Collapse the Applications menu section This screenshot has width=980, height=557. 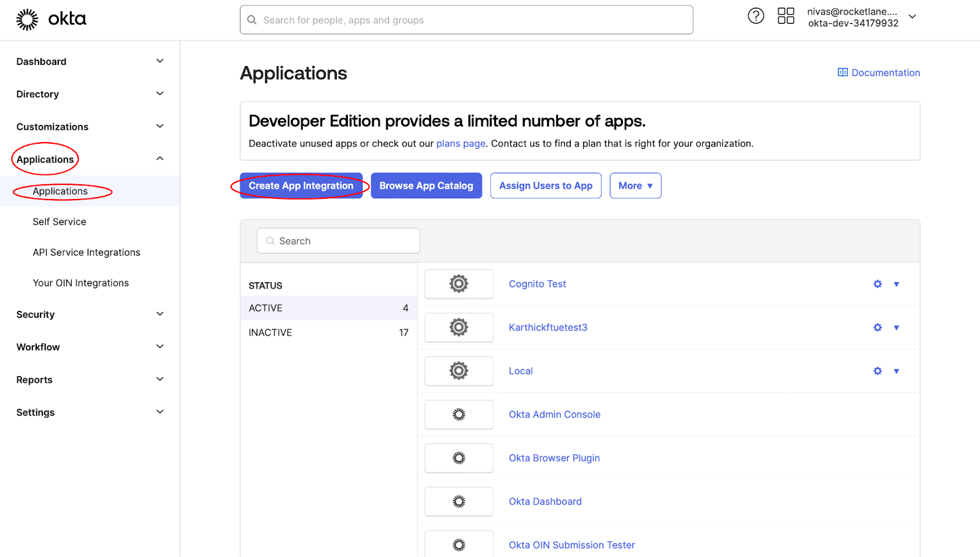[x=160, y=159]
